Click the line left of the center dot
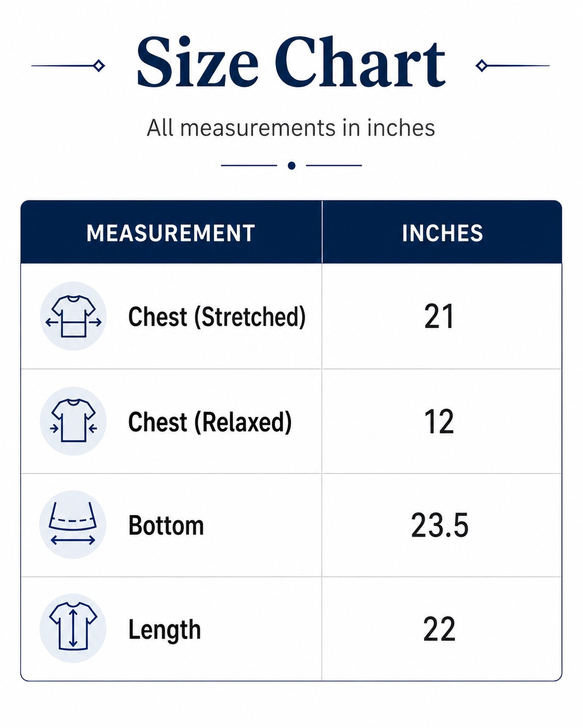Screen dimensions: 583x728 pyautogui.click(x=249, y=166)
